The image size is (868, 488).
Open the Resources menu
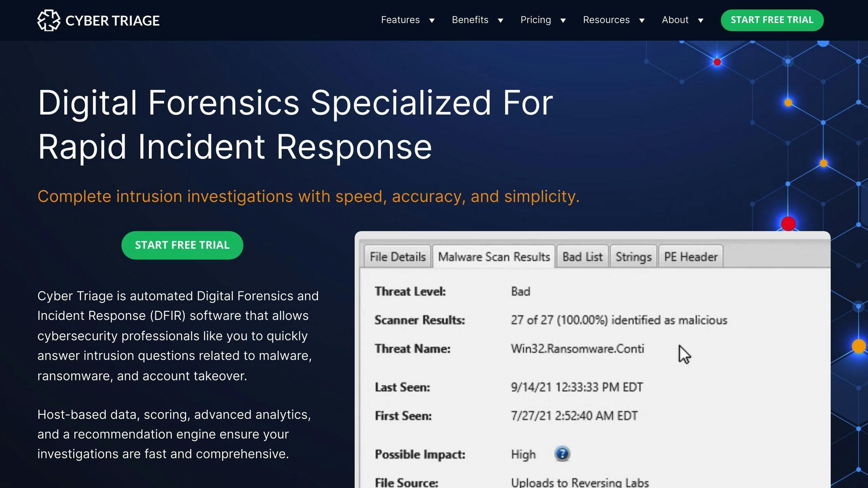click(606, 20)
